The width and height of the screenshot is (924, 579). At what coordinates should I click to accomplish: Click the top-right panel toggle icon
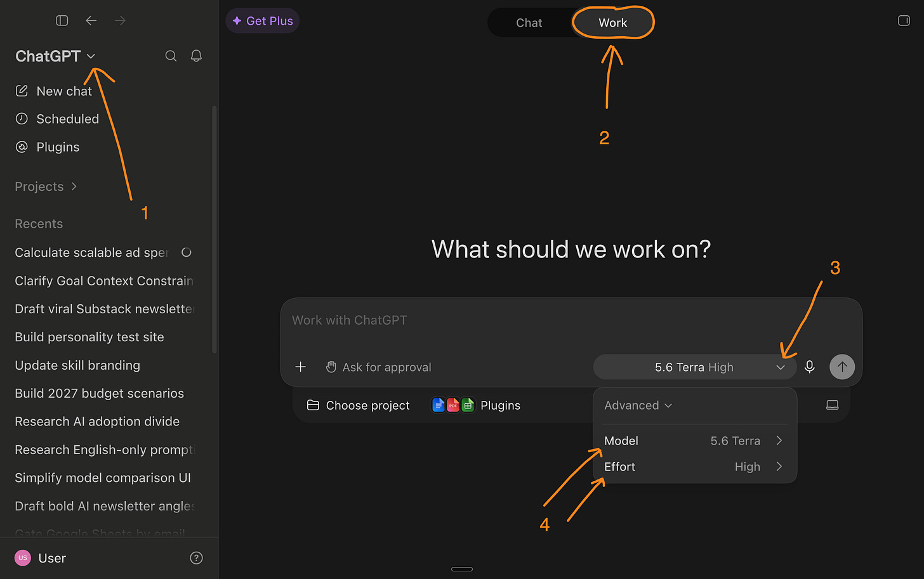pos(904,21)
